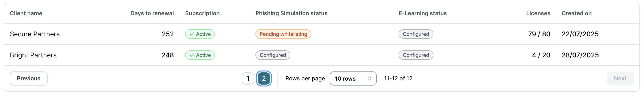The height and width of the screenshot is (97, 644).
Task: Click the Phishing Simulation status column header
Action: [291, 13]
